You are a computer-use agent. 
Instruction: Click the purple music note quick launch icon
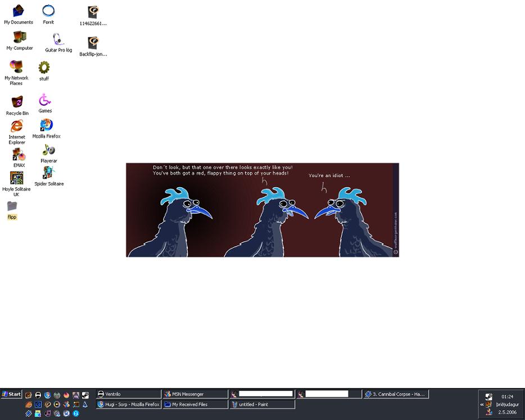coord(48,414)
